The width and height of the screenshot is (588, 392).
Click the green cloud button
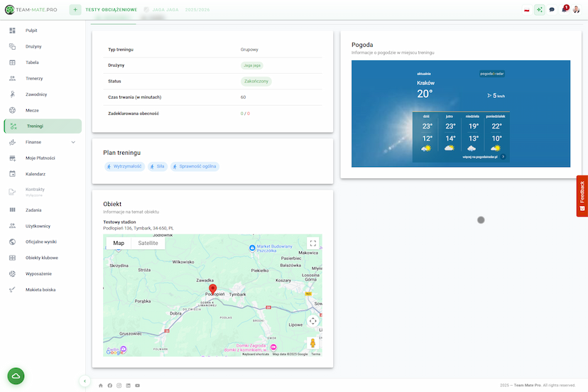tap(16, 376)
